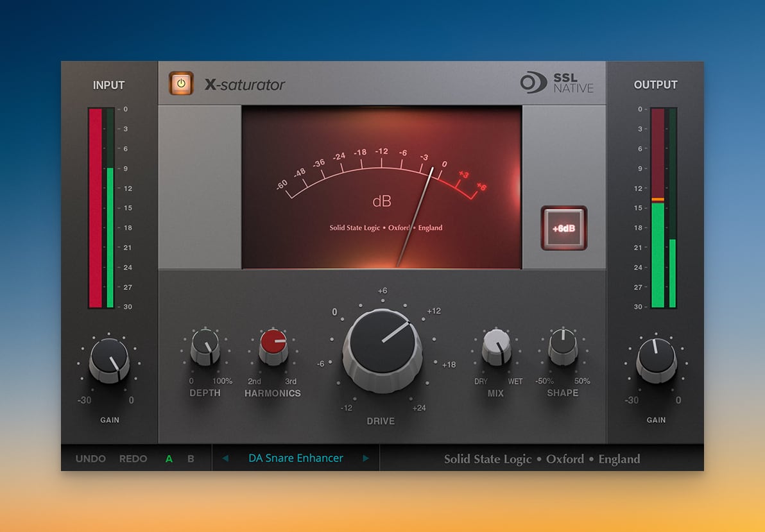765x532 pixels.
Task: Go to previous preset with left arrow
Action: pyautogui.click(x=225, y=458)
